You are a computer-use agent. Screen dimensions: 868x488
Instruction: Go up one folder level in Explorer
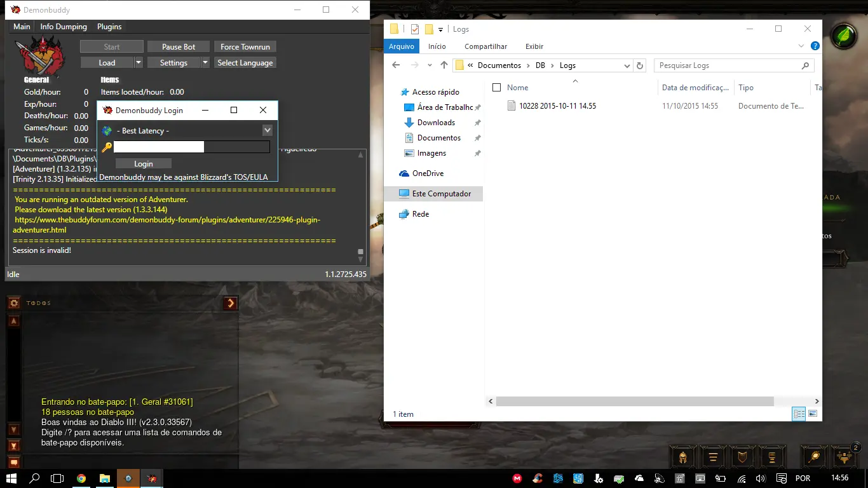(444, 65)
